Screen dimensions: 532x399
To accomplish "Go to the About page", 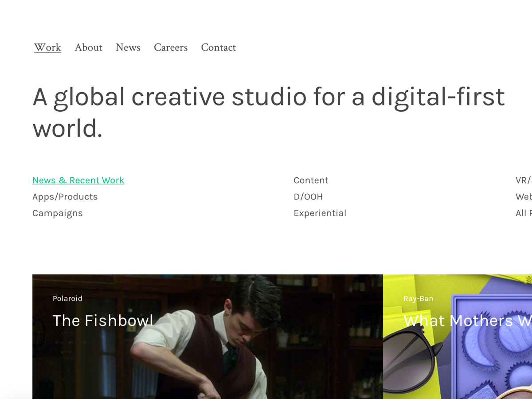I will (x=88, y=47).
